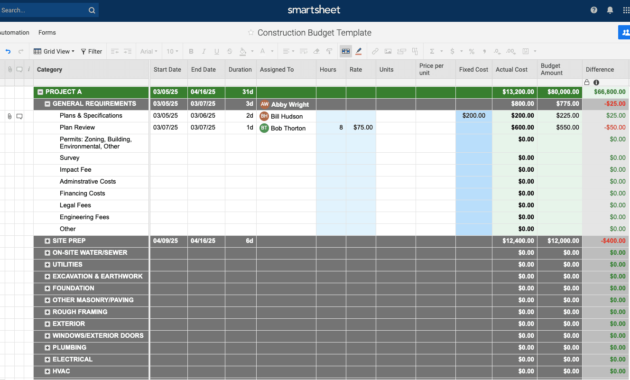Collapse the PROJECT A row
The height and width of the screenshot is (380, 630).
coord(40,92)
